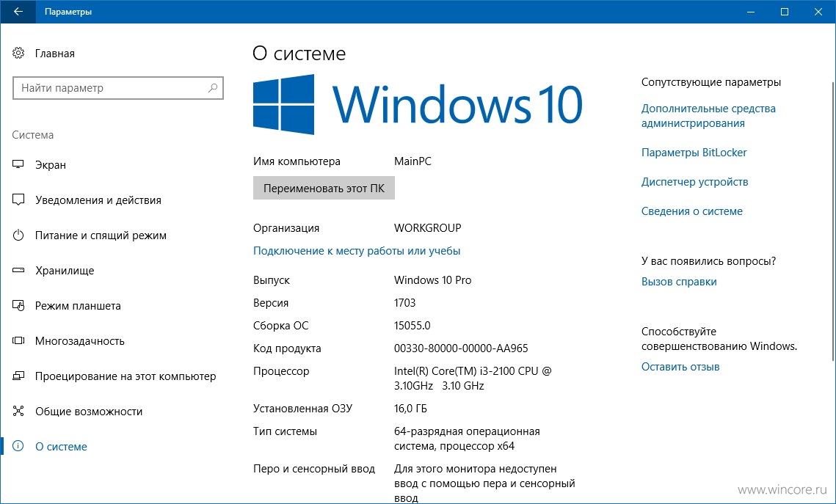Image resolution: width=836 pixels, height=504 pixels.
Task: Click the Главная gear icon
Action: point(18,54)
